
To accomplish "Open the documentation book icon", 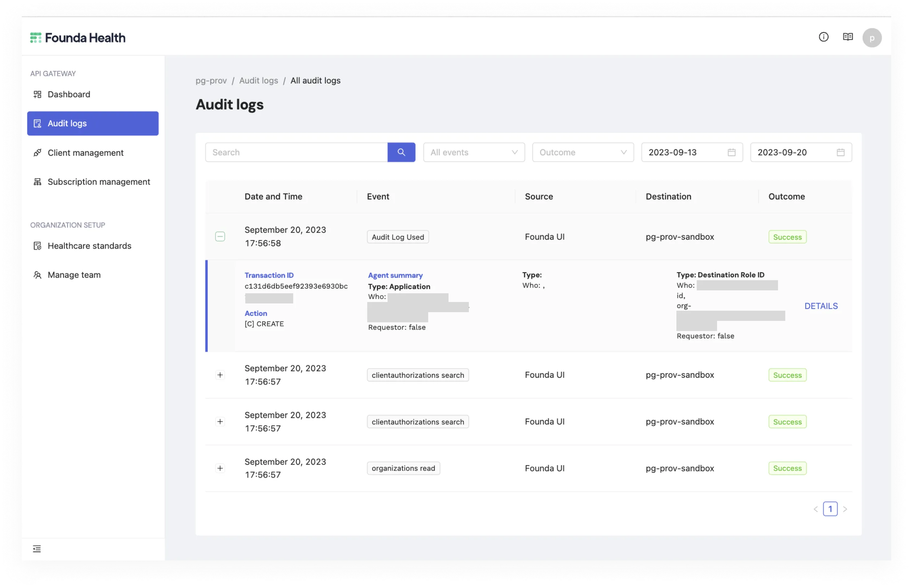I will tap(847, 37).
